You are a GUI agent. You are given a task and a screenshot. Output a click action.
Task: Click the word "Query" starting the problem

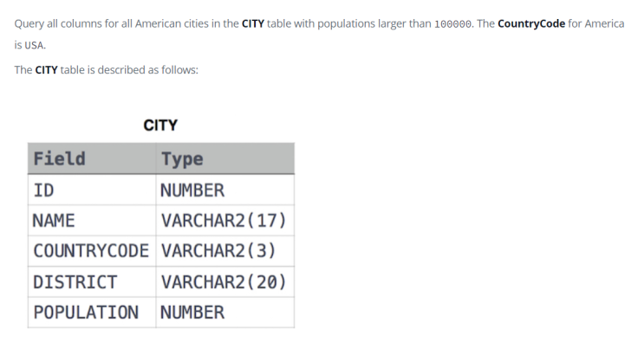coord(31,23)
